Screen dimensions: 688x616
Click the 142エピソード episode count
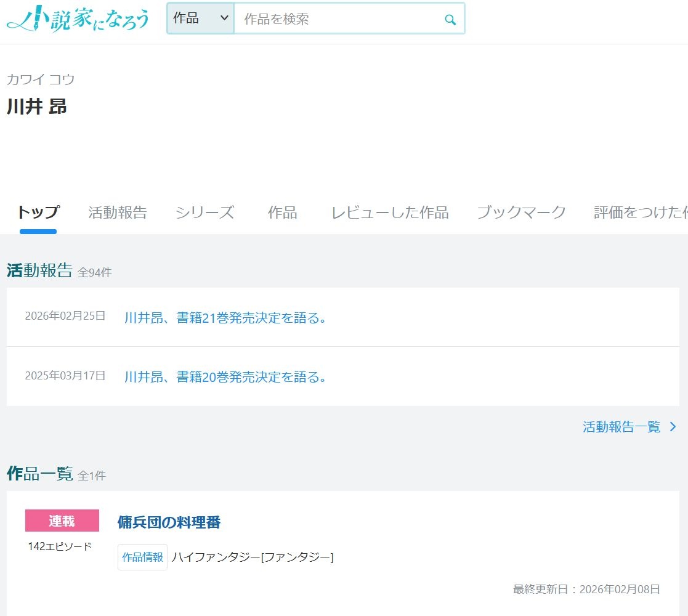(60, 546)
